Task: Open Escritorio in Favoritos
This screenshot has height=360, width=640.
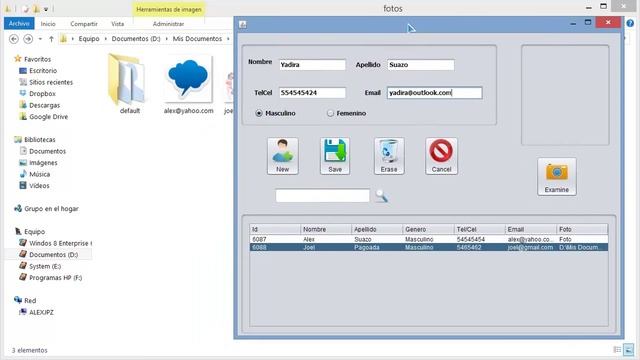Action: (x=38, y=71)
